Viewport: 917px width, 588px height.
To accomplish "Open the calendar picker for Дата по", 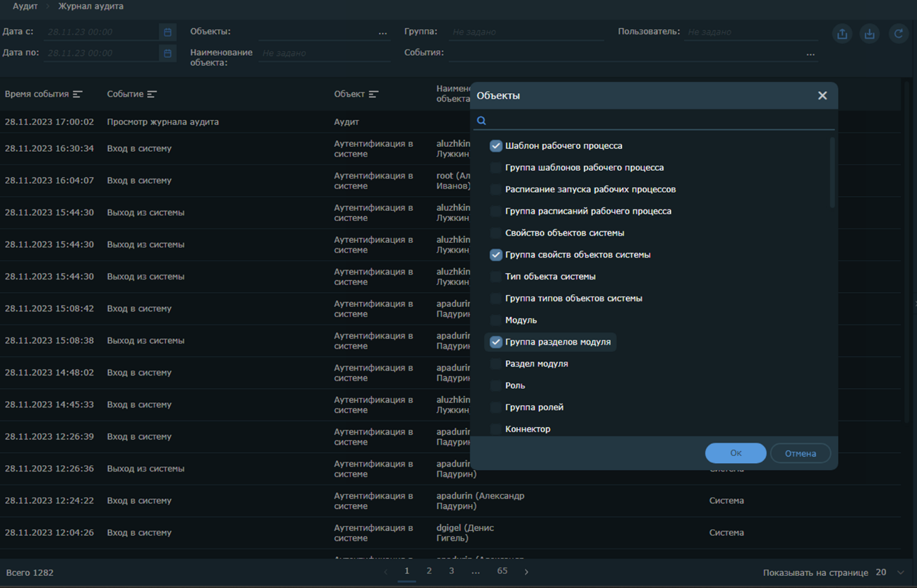I will point(167,54).
